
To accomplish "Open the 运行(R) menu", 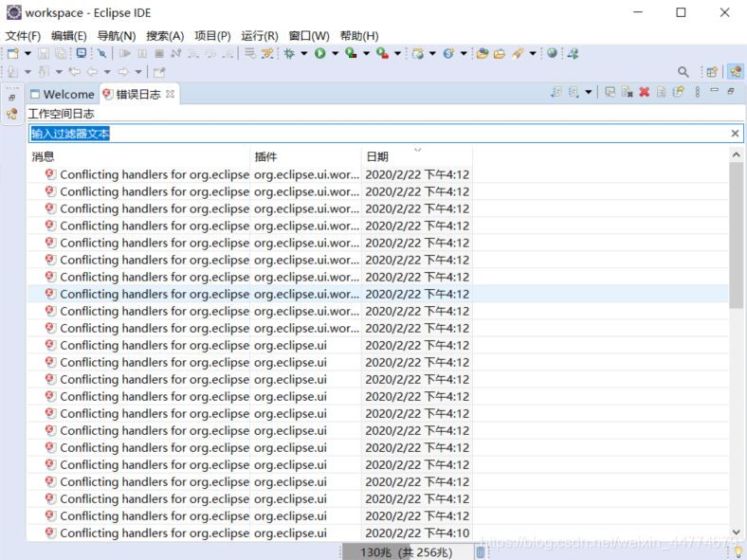I will (x=260, y=36).
